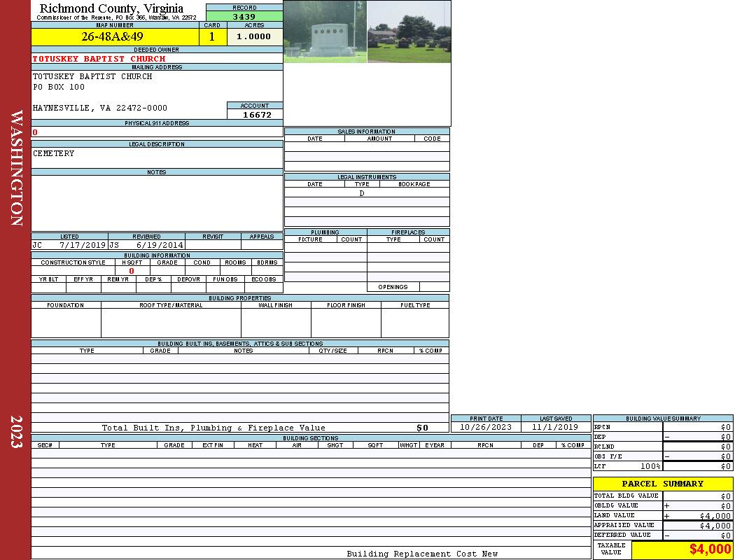Select the Listed date 7/17/2019
735x560 pixels.
coord(82,246)
